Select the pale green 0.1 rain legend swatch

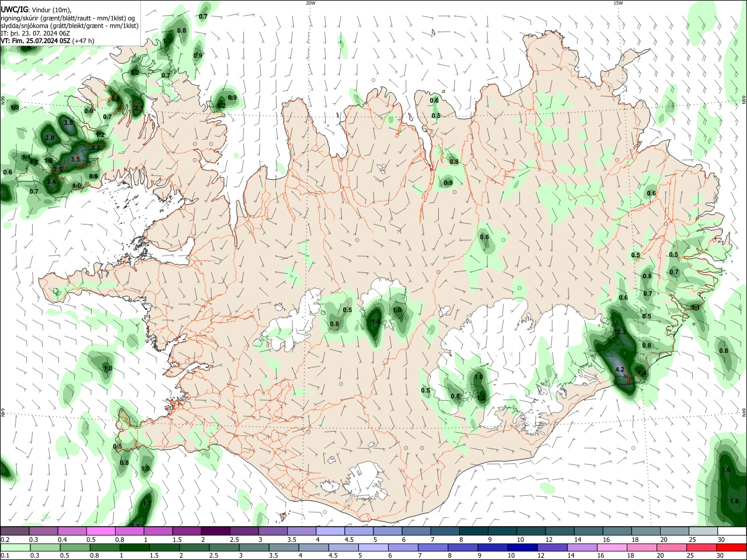point(15,548)
